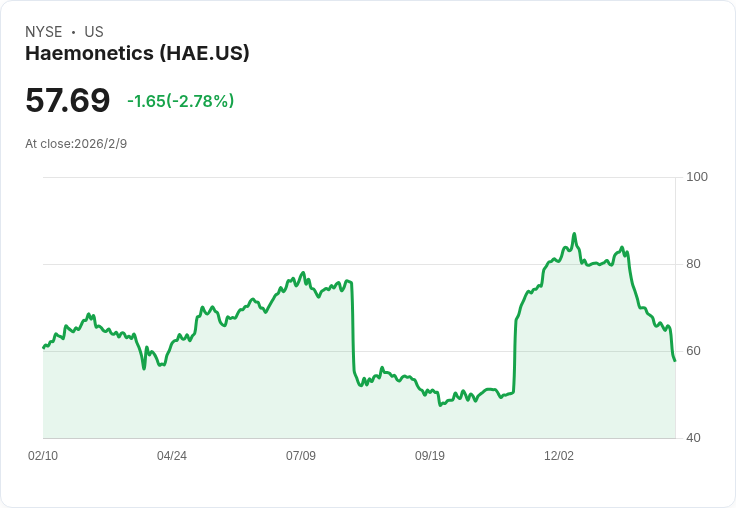
Task: Click the lowest trough of price line
Action: point(440,405)
